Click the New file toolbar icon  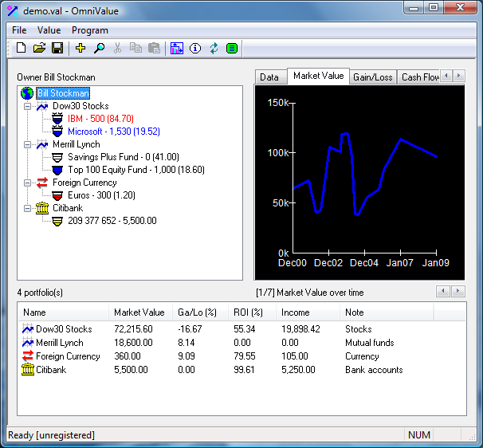point(21,48)
